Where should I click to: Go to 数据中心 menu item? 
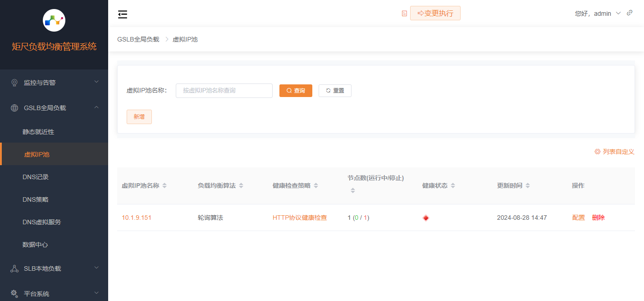click(x=35, y=245)
